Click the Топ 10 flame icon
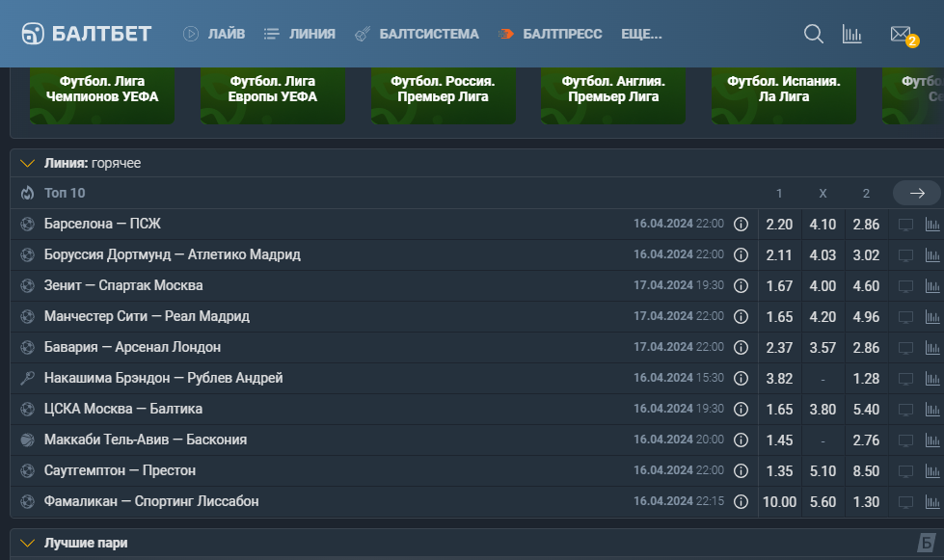The image size is (944, 560). (x=28, y=193)
